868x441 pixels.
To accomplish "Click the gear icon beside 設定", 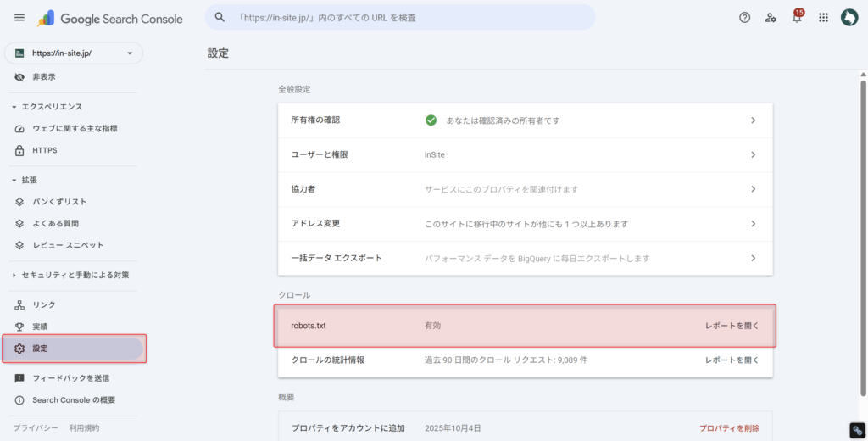I will [19, 349].
